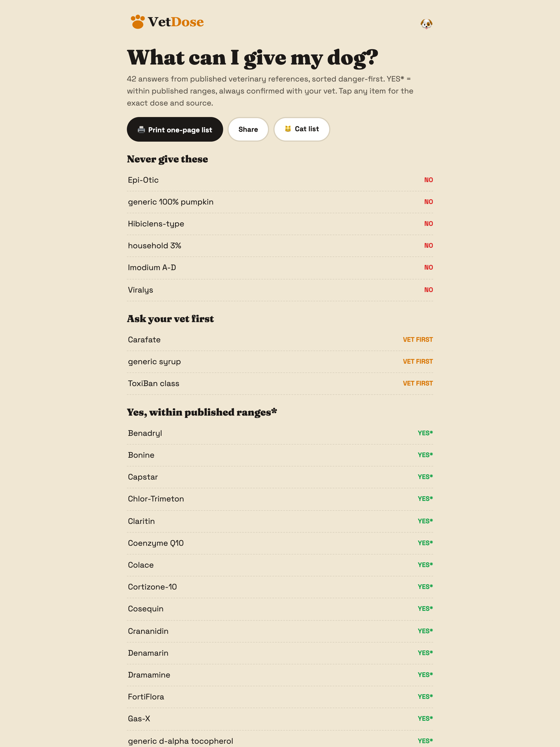Open the Capstar entry
The height and width of the screenshot is (747, 560).
click(x=280, y=477)
